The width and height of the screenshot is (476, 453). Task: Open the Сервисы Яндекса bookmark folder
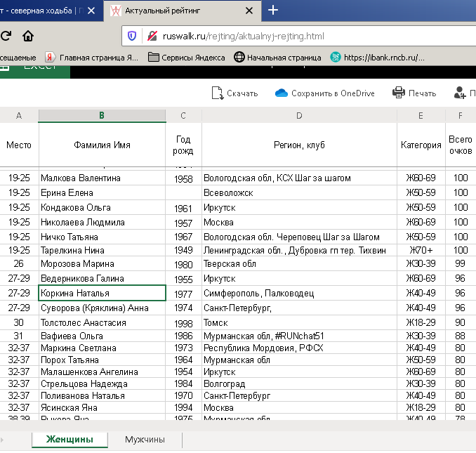(x=186, y=58)
